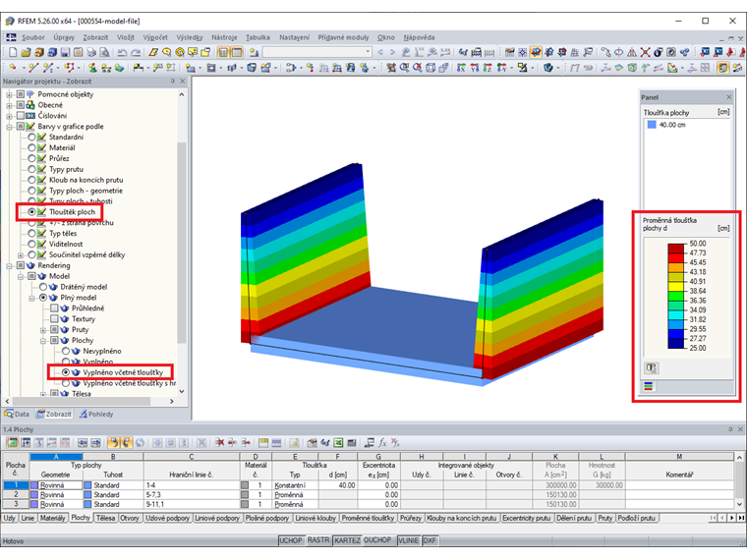Click the color bars tab icon at panel bottom
The width and height of the screenshot is (747, 560).
pos(648,386)
